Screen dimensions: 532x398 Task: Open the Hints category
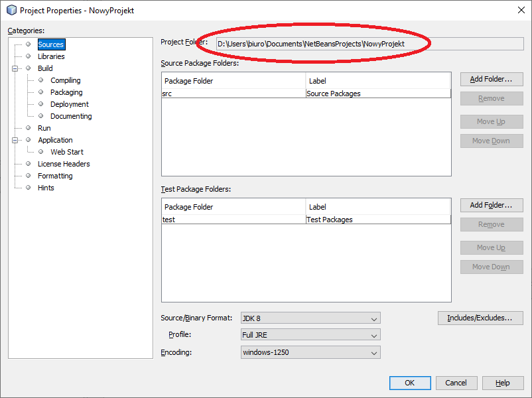click(46, 188)
